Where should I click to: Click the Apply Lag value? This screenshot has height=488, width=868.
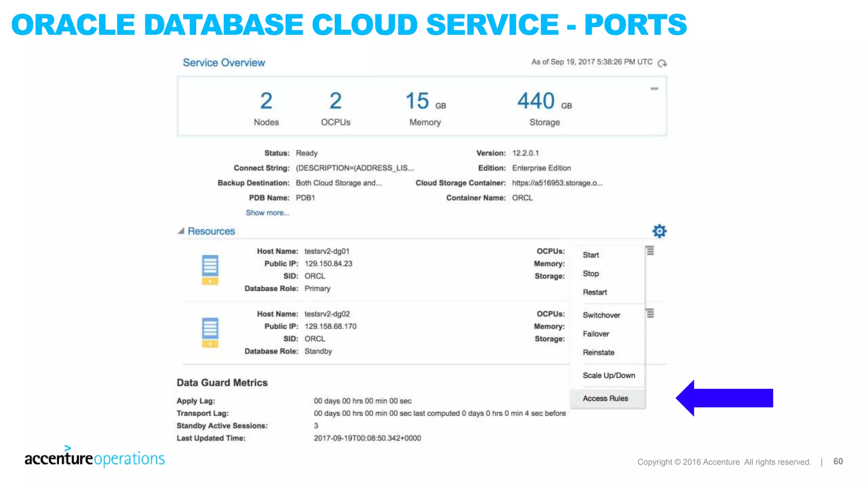[362, 401]
